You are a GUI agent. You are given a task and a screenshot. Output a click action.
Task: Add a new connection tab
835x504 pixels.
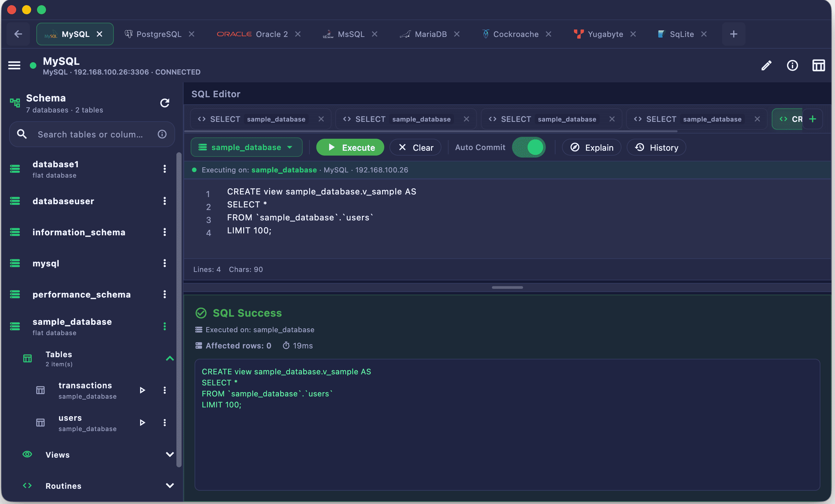(x=733, y=34)
